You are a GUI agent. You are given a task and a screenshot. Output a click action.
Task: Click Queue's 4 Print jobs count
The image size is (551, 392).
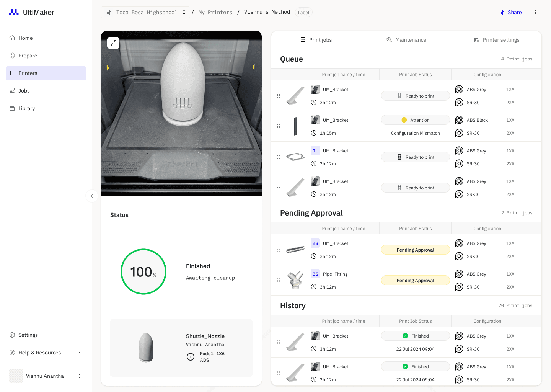pyautogui.click(x=517, y=59)
